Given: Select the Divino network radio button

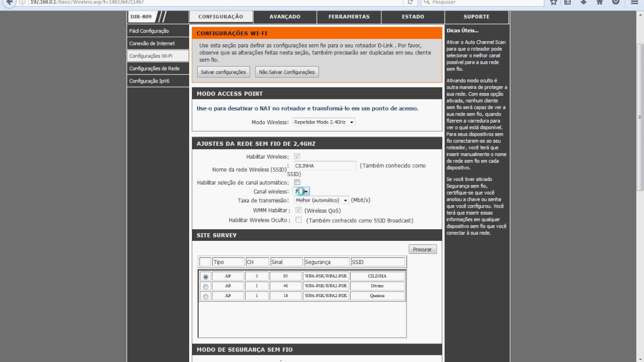Looking at the screenshot, I should point(205,287).
